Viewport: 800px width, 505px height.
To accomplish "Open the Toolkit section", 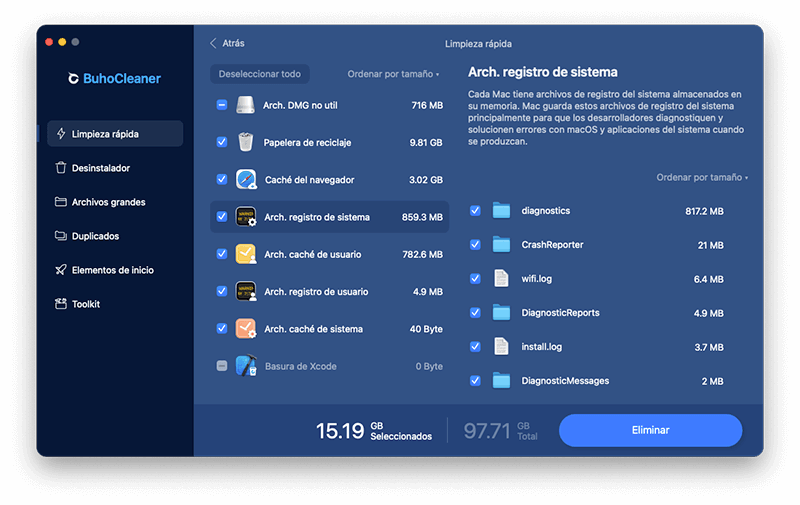I will [115, 304].
